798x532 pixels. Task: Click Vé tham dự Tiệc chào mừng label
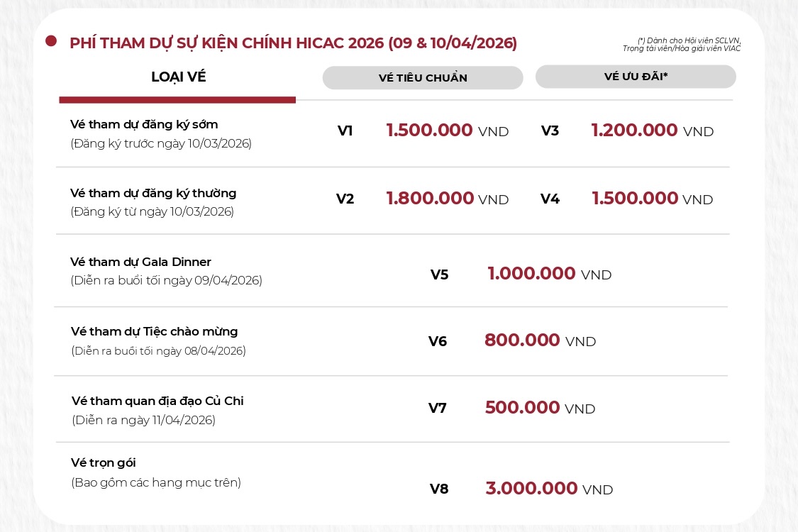[x=155, y=331]
